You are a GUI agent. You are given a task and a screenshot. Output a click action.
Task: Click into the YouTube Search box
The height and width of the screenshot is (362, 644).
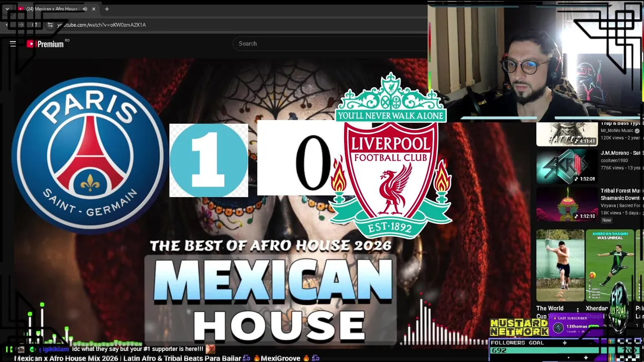330,44
